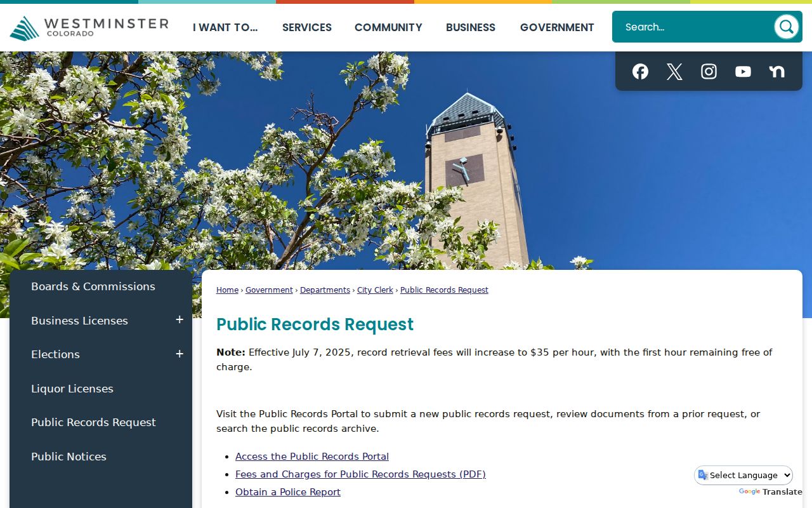
Task: Go to the Westminster Colorado logo homepage
Action: tap(89, 28)
